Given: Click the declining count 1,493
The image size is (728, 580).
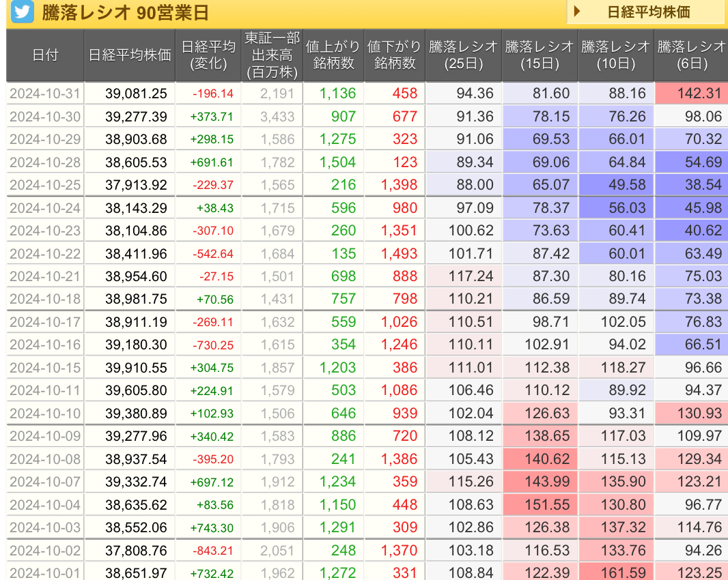Looking at the screenshot, I should coord(400,254).
